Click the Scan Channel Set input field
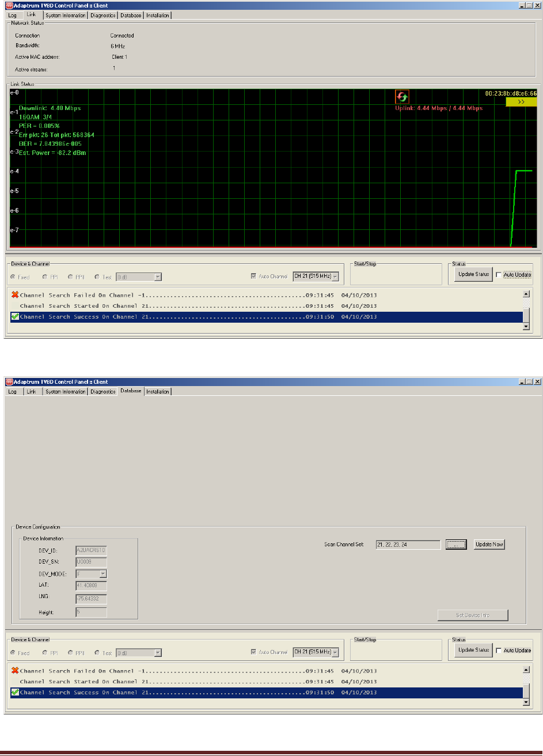This screenshot has height=756, width=543. coord(408,544)
